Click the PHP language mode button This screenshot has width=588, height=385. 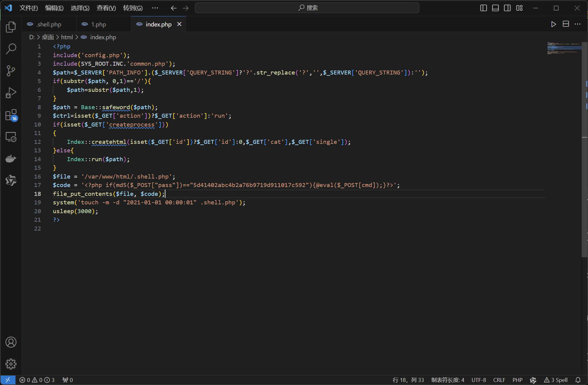click(x=517, y=380)
